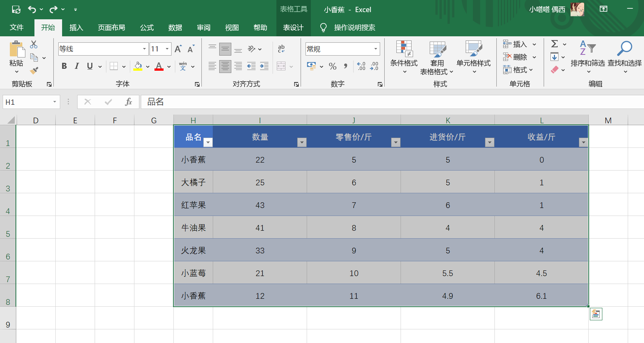Viewport: 644px width, 343px height.
Task: Click the AutoSum (Σ) icon
Action: (x=554, y=44)
